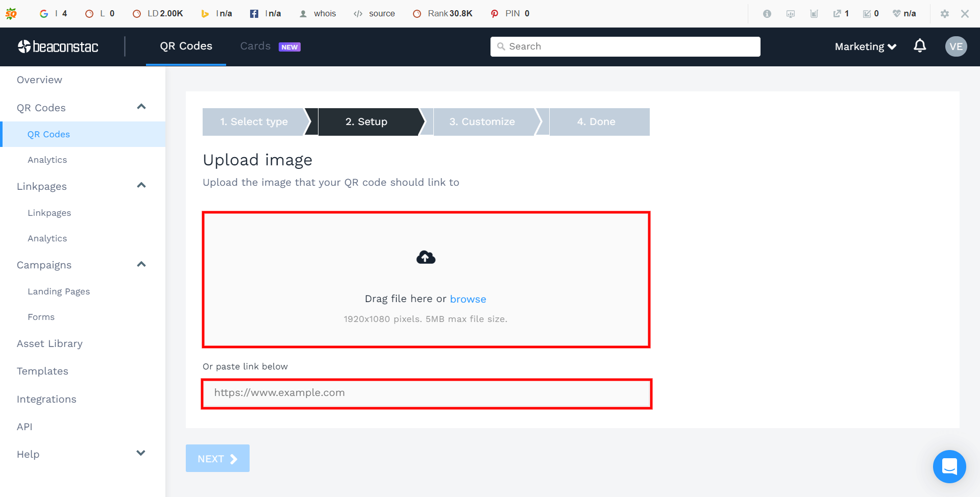Click browse to upload an image
The height and width of the screenshot is (497, 980).
(x=468, y=299)
